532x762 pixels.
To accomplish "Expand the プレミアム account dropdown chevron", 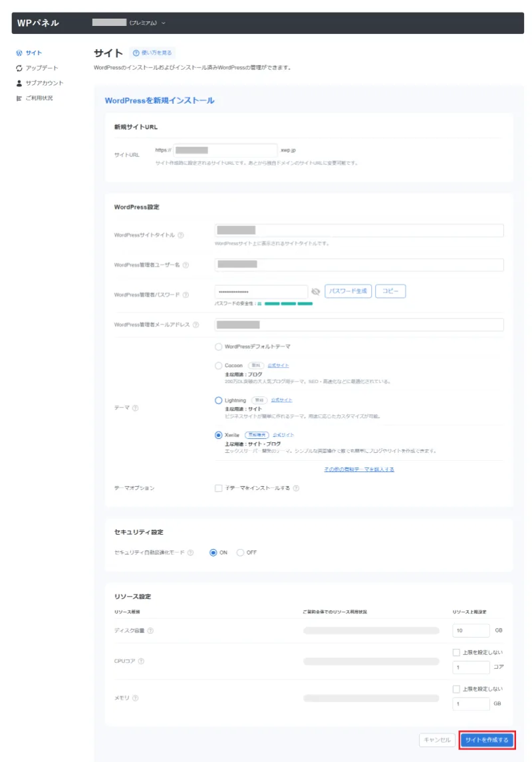I will (x=163, y=23).
